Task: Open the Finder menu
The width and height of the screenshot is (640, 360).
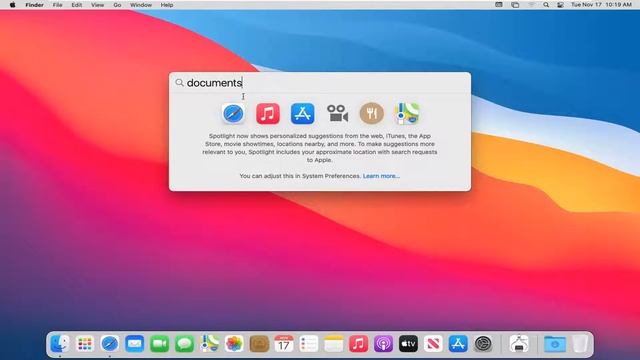Action: (34, 5)
